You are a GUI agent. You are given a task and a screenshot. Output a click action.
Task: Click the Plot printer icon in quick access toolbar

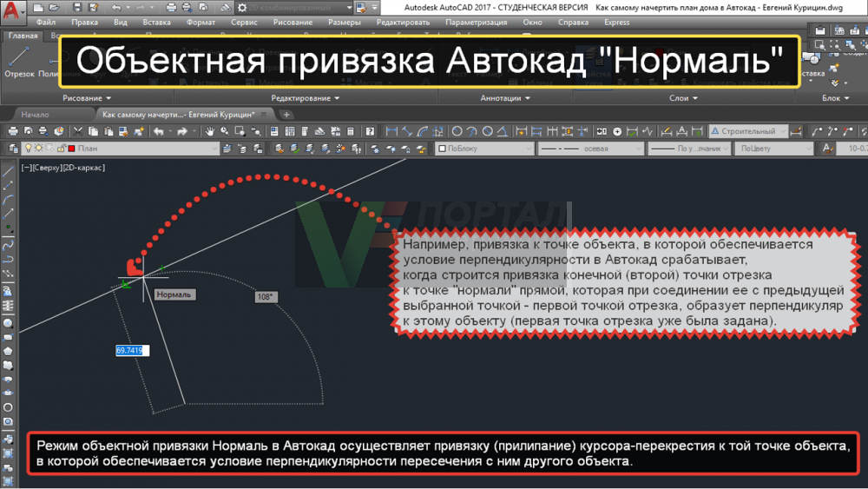pos(173,7)
